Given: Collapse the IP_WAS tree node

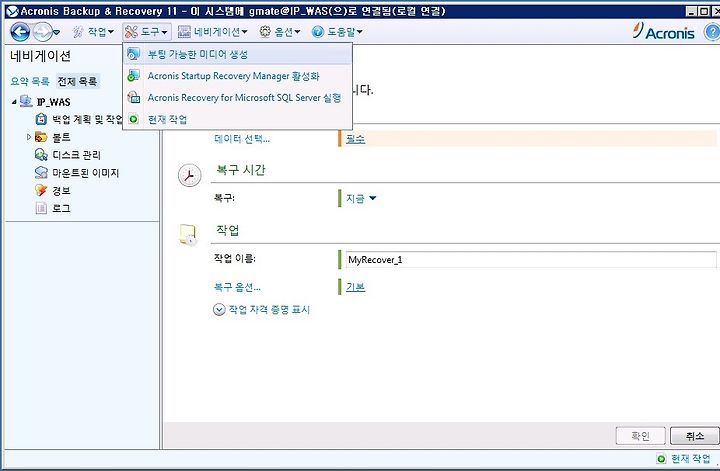Looking at the screenshot, I should tap(14, 102).
